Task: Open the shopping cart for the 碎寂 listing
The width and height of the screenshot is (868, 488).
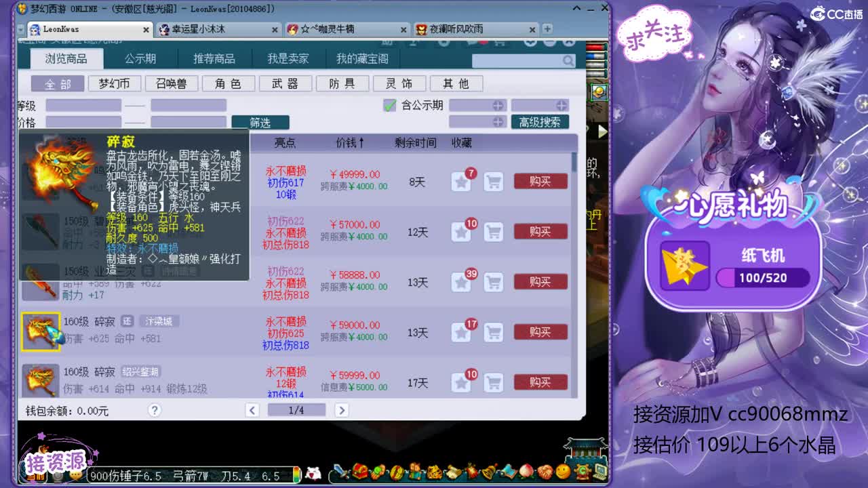Action: 493,332
